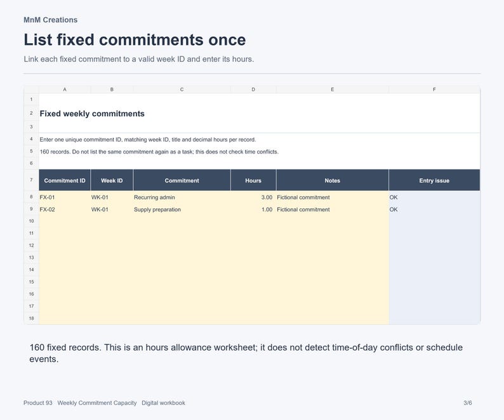This screenshot has height=420, width=504.
Task: Select column A header
Action: click(65, 89)
